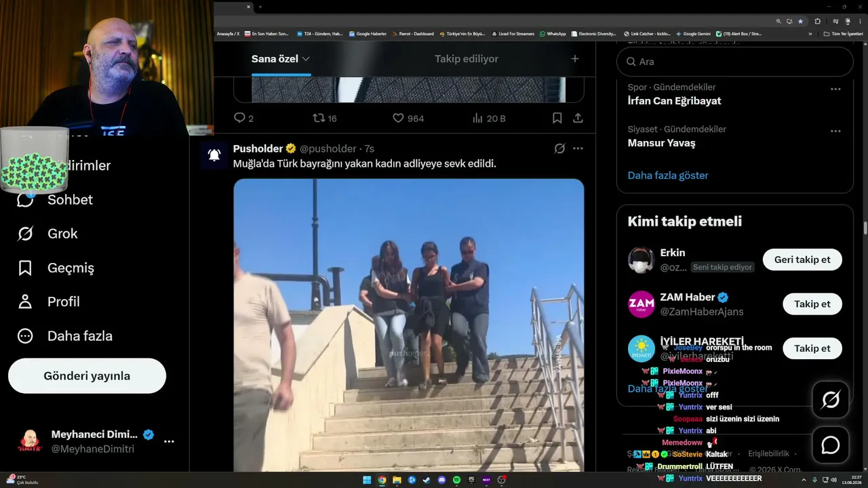The image size is (868, 488).
Task: Click Geri takip et for Erkin
Action: pyautogui.click(x=802, y=260)
